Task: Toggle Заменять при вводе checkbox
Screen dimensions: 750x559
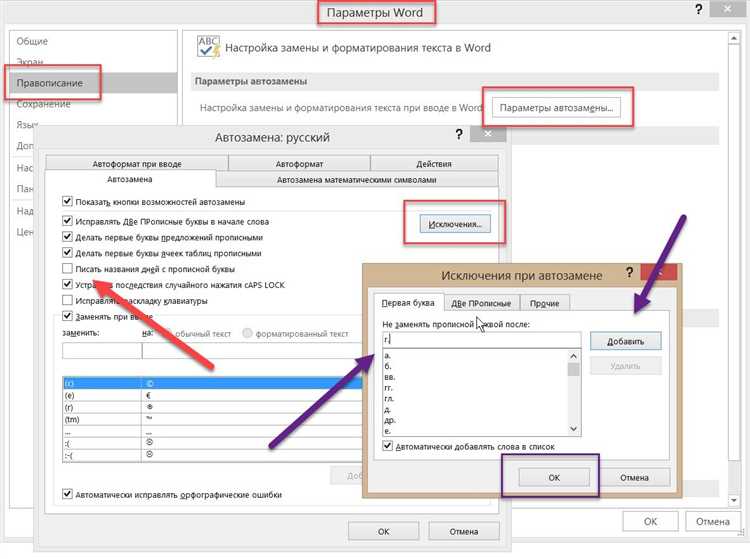Action: coord(67,316)
